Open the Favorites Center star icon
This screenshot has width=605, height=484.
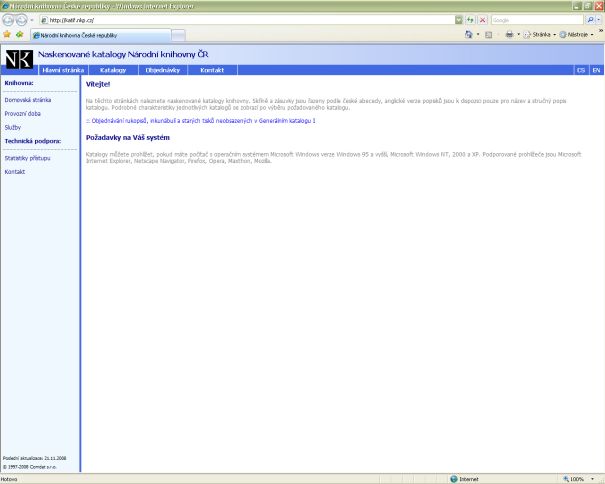7,34
